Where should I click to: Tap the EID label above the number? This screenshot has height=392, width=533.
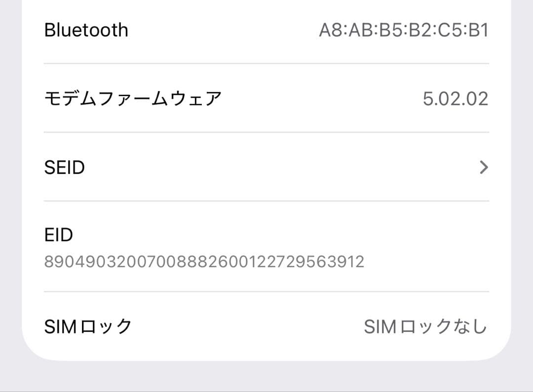click(59, 235)
